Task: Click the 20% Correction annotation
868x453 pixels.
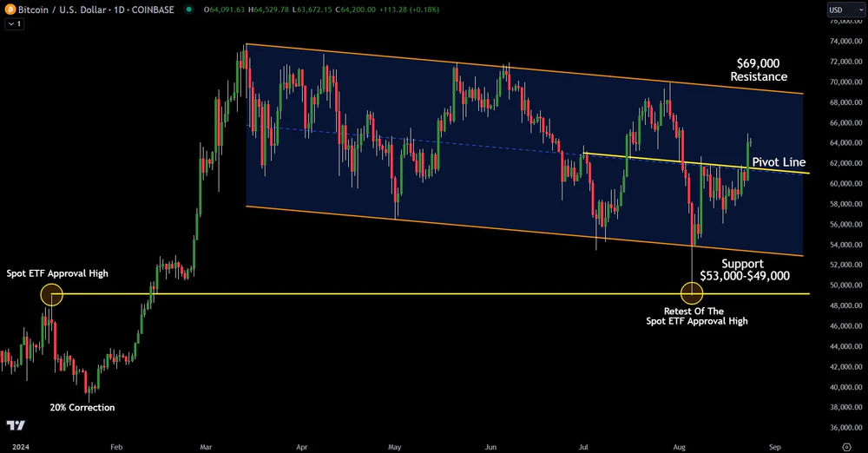Action: click(82, 407)
